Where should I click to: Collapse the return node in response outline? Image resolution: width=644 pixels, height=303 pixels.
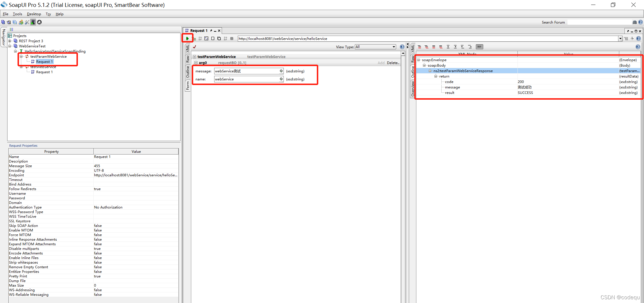(436, 76)
